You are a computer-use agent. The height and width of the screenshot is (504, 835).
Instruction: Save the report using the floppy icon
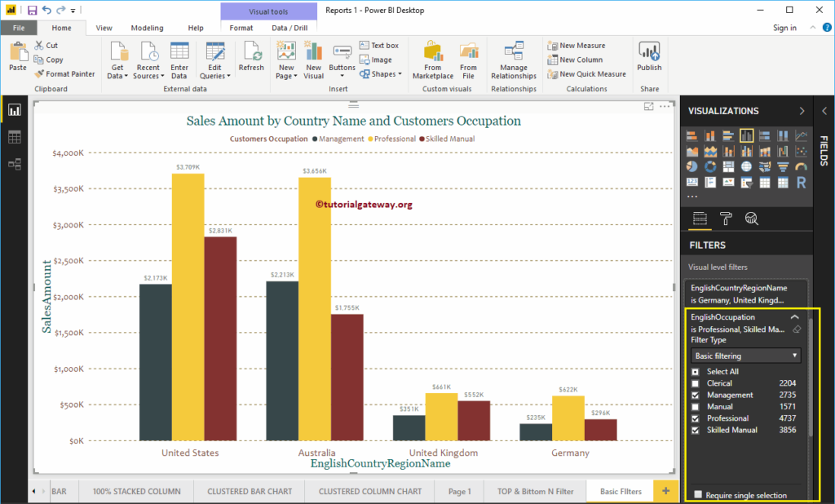(x=32, y=10)
